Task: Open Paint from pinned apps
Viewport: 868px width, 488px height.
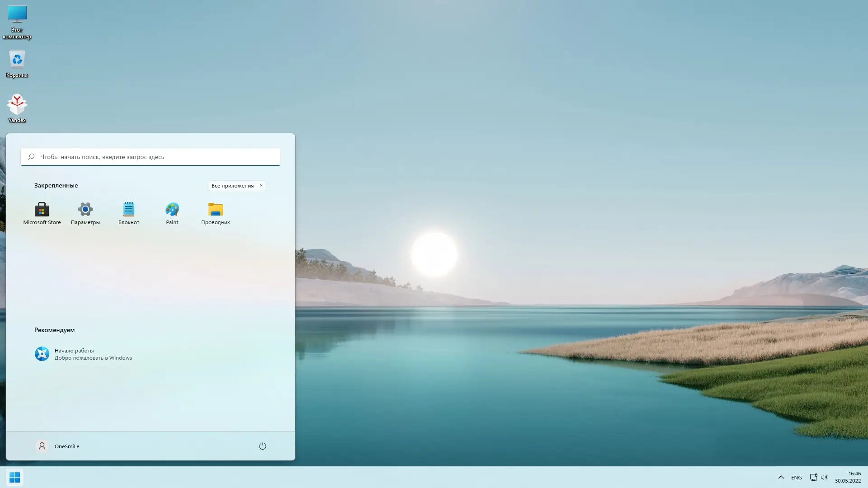Action: [x=172, y=212]
